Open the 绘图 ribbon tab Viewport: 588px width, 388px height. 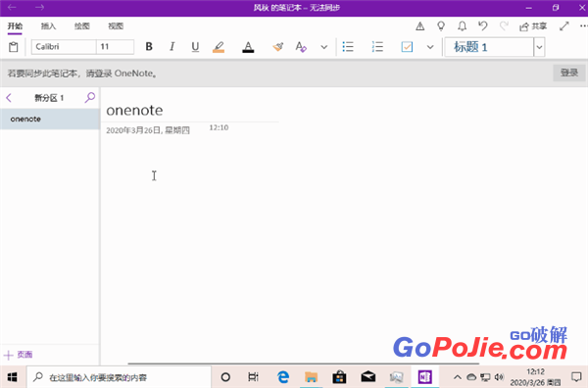pos(81,25)
